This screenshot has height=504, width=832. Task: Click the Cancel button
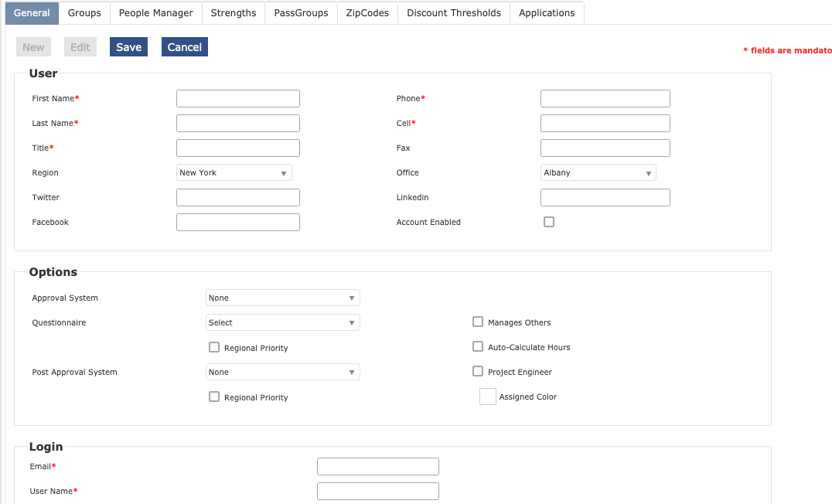coord(185,46)
